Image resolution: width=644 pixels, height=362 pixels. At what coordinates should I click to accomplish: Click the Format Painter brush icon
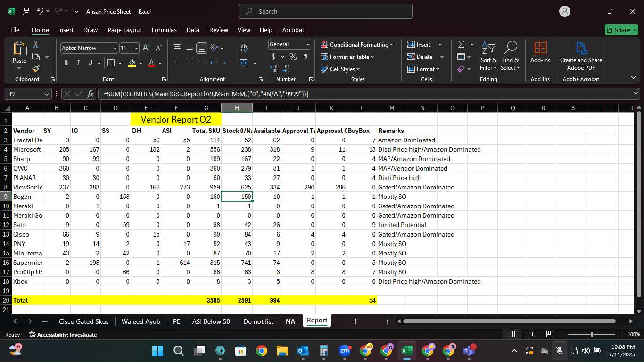click(36, 68)
